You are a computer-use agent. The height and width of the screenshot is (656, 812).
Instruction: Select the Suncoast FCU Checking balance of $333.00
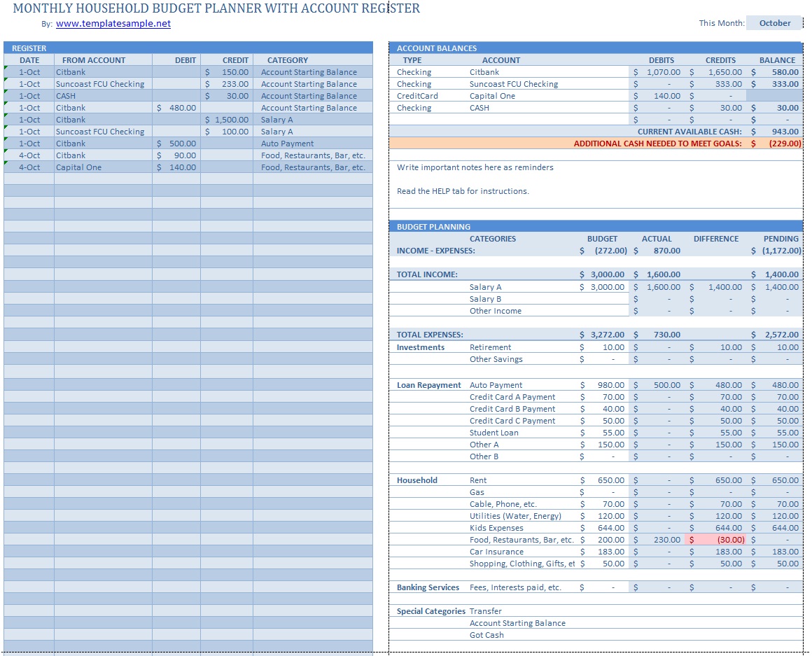tap(776, 83)
